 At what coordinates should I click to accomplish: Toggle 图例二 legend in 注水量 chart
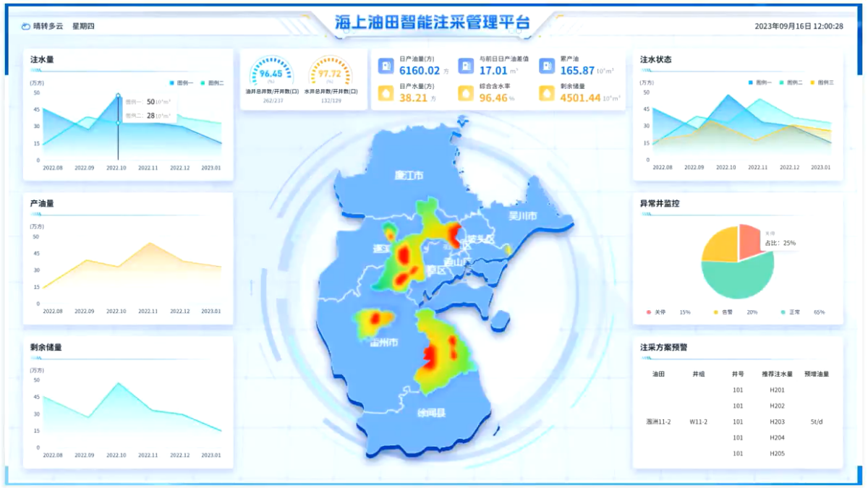(212, 83)
